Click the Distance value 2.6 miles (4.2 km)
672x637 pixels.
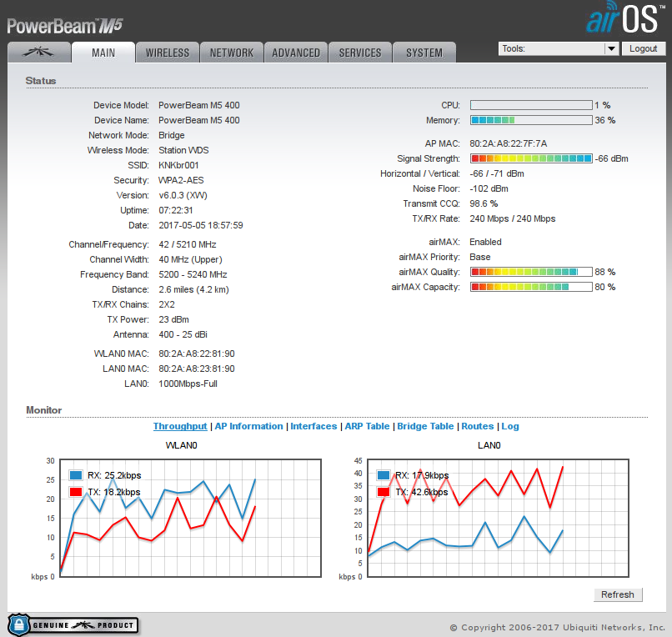[x=193, y=289]
